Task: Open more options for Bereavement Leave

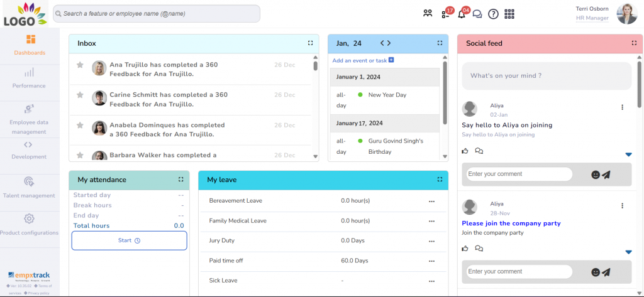Action: coord(431,201)
